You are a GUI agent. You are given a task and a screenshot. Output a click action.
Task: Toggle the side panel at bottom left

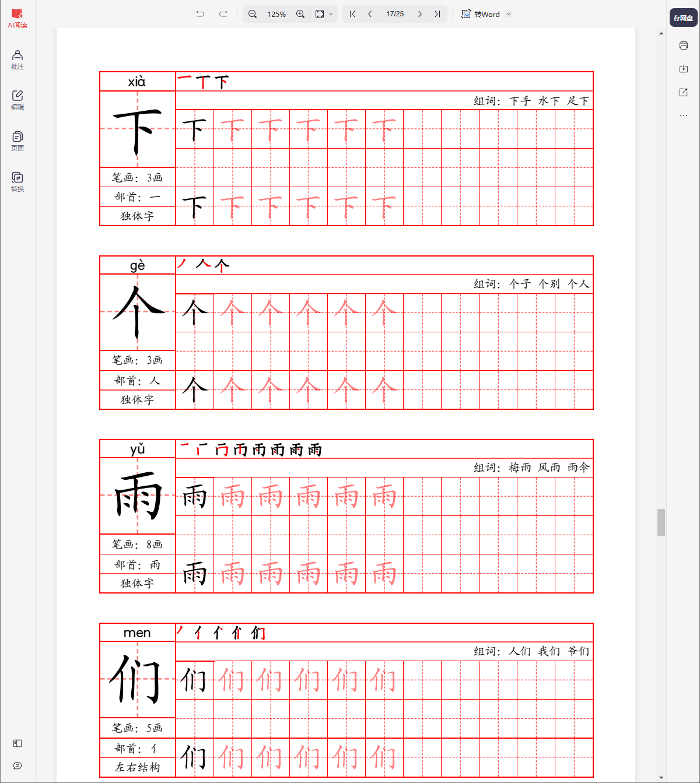coord(17,743)
